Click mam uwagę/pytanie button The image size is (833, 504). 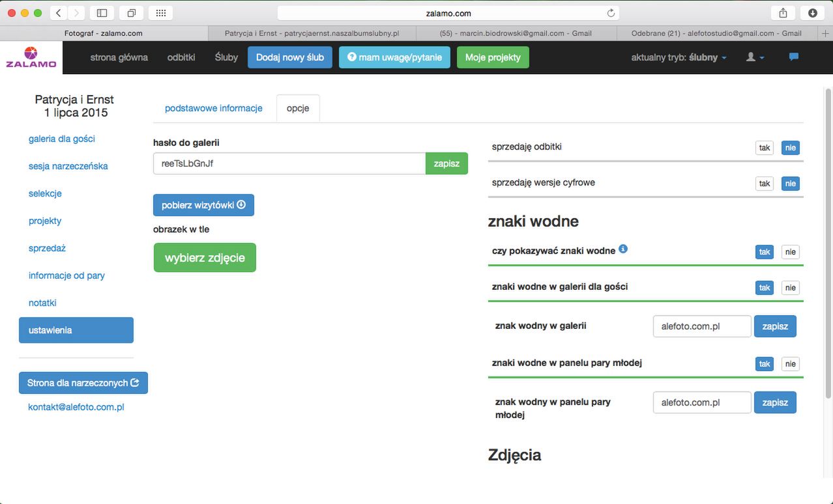[x=394, y=57]
